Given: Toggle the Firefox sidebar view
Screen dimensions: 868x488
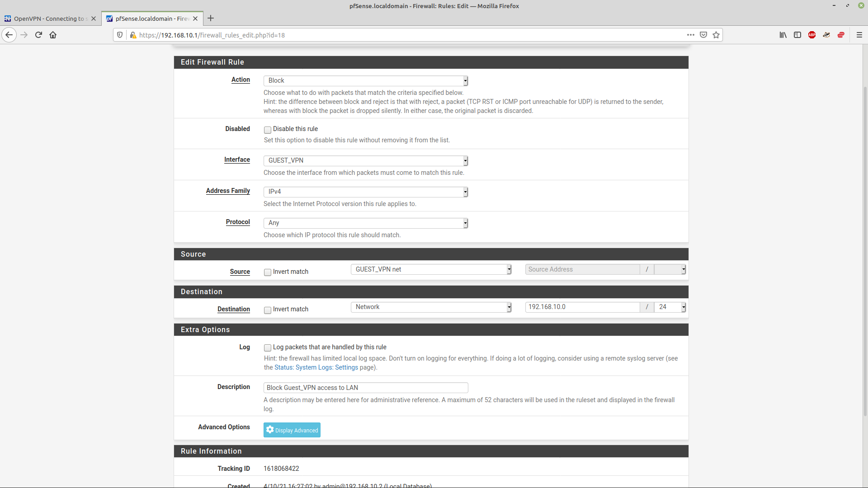Looking at the screenshot, I should coord(797,35).
